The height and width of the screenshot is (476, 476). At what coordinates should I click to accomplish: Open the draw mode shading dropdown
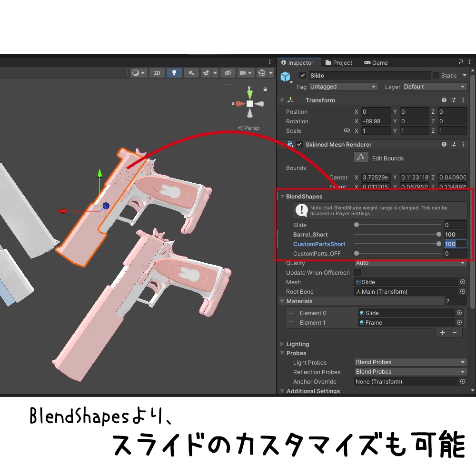click(x=139, y=73)
